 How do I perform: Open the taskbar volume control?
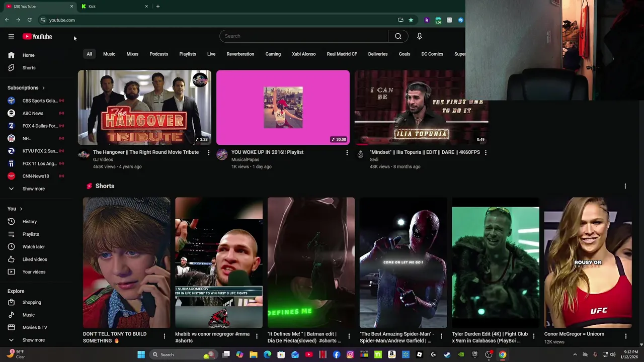(613, 354)
